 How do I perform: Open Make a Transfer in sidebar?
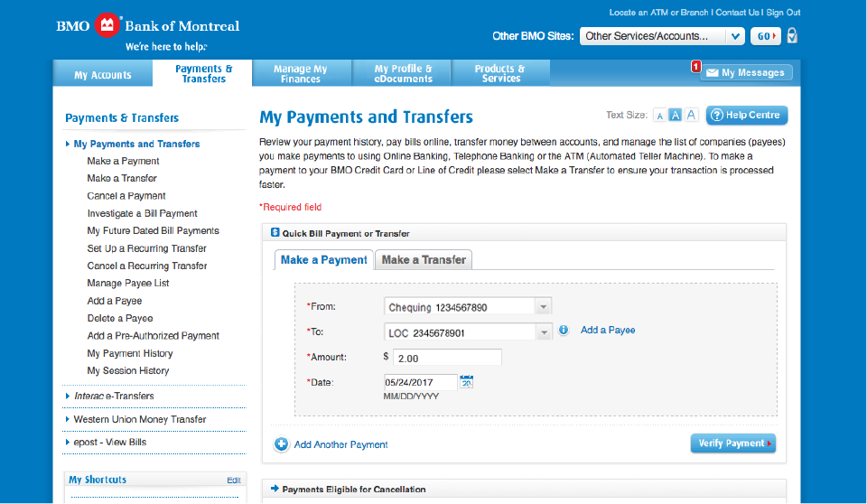pyautogui.click(x=122, y=178)
